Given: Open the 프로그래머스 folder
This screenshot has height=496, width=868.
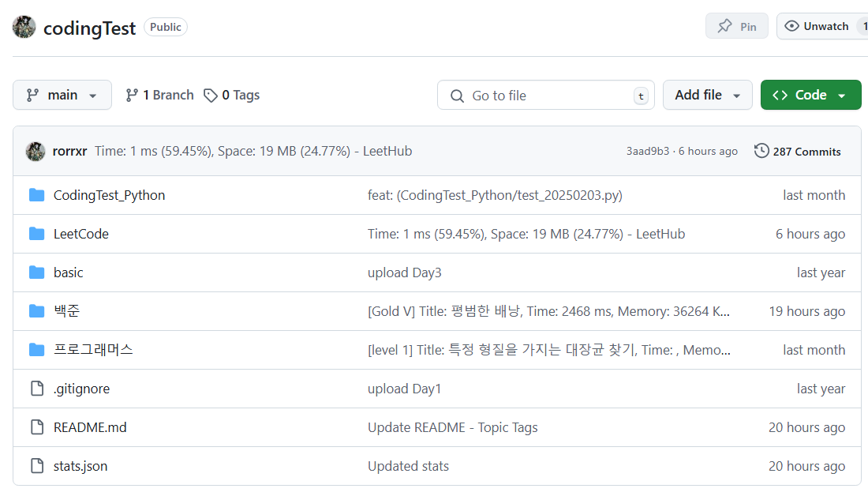Looking at the screenshot, I should point(93,350).
